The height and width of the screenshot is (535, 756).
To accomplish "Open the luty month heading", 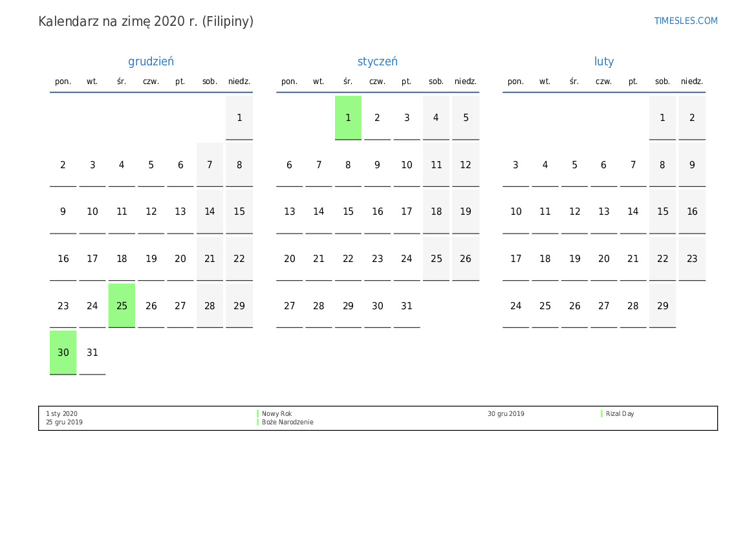I will (x=604, y=61).
